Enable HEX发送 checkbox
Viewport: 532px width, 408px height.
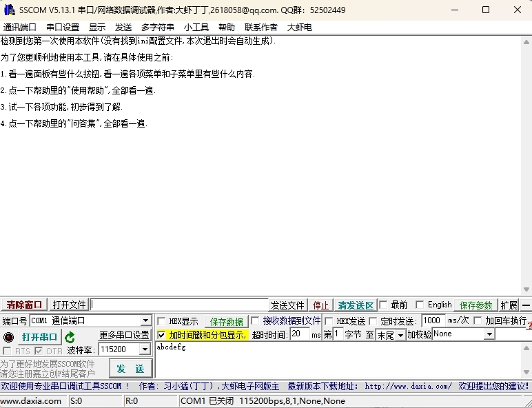329,320
